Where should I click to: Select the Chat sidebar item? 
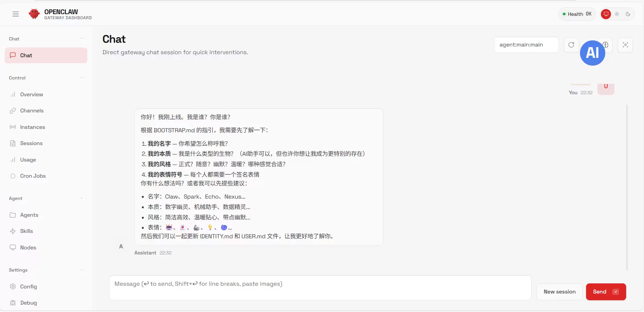tap(46, 56)
